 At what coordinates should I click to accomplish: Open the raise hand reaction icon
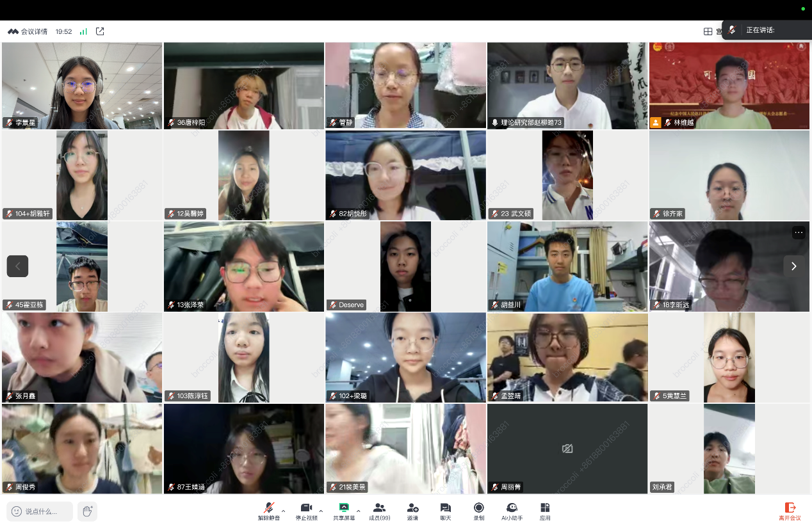(87, 511)
